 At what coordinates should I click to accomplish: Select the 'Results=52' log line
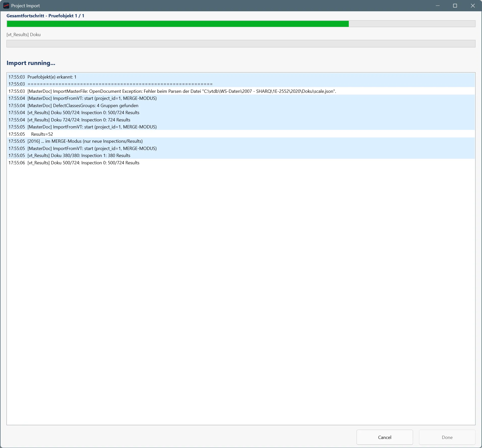coord(241,134)
